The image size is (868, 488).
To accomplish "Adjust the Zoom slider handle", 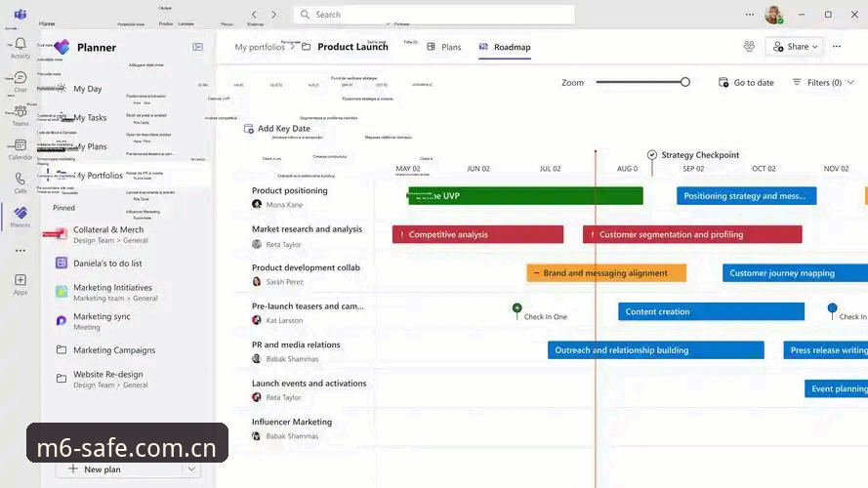I will (685, 82).
